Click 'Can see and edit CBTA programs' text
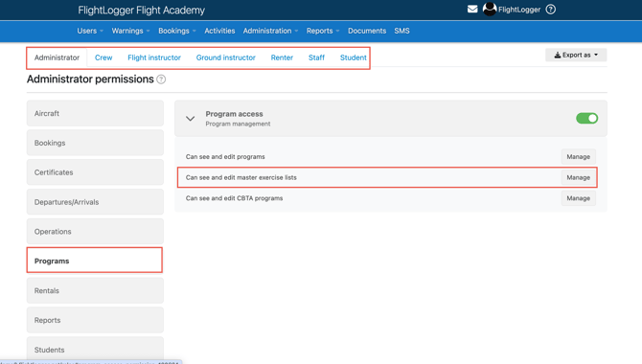This screenshot has width=642, height=364. pyautogui.click(x=234, y=198)
